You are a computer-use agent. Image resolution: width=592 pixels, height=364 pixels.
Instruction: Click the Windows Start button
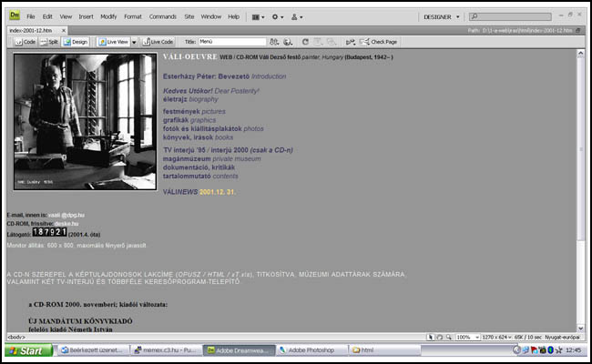(28, 350)
